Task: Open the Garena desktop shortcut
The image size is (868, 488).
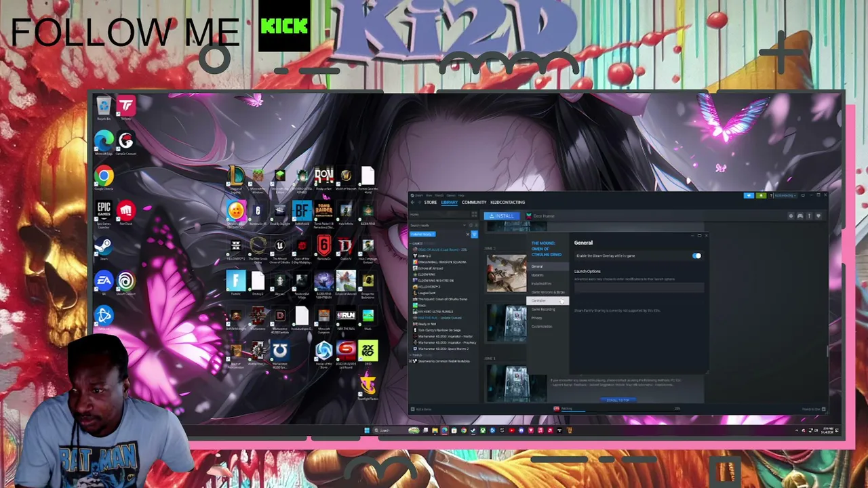Action: coord(125,143)
